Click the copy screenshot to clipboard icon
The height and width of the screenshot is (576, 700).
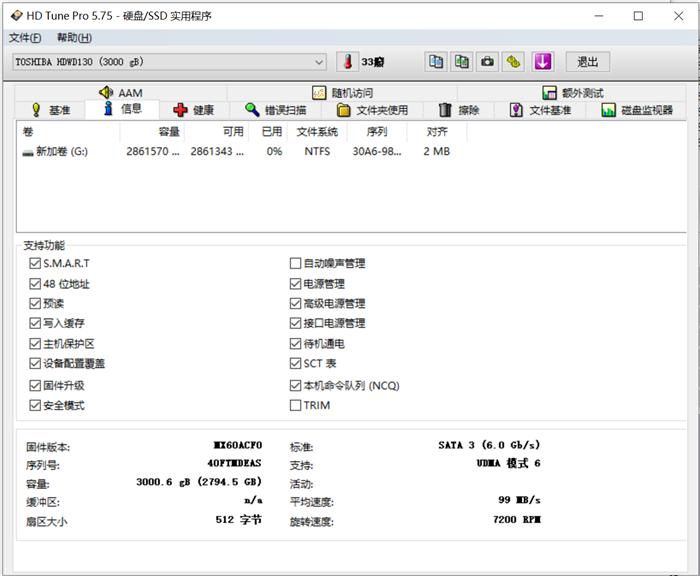pos(461,62)
